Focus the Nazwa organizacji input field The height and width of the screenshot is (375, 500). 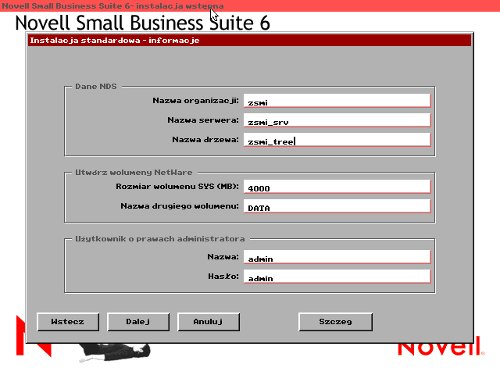click(337, 101)
